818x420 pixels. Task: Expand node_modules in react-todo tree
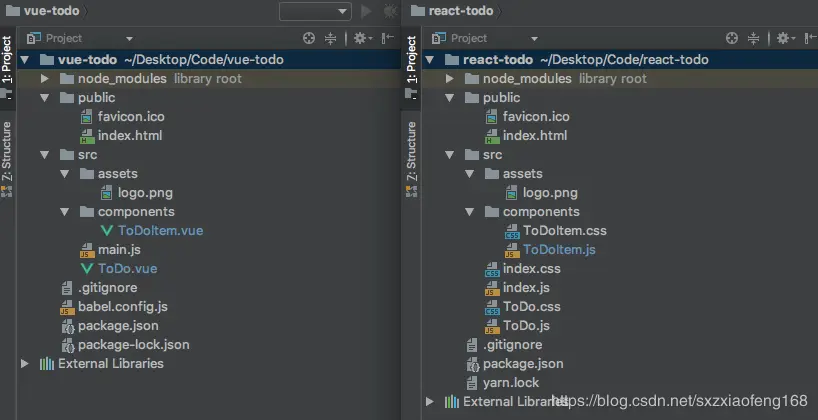point(449,79)
